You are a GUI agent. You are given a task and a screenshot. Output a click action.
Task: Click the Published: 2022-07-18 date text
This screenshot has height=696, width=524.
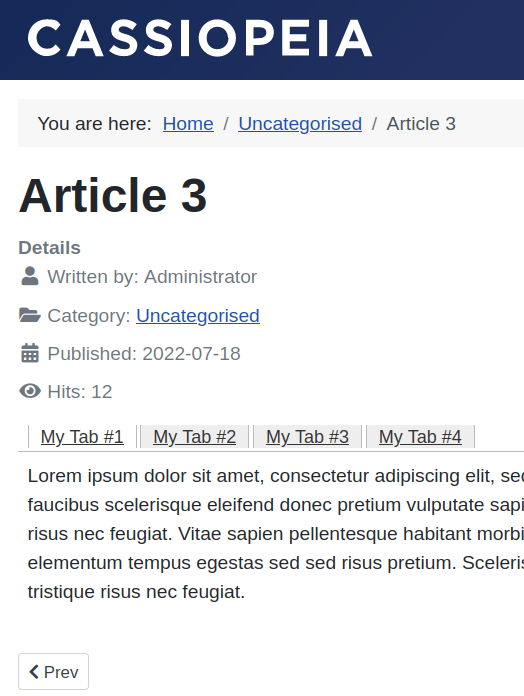144,354
